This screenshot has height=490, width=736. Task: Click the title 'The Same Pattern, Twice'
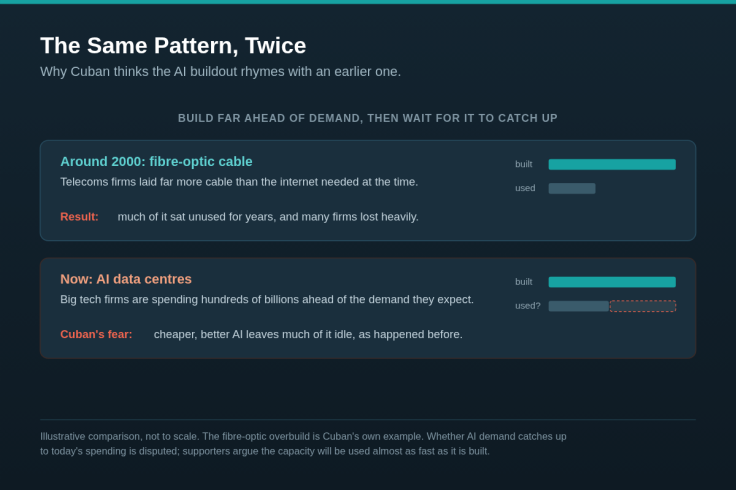point(173,46)
